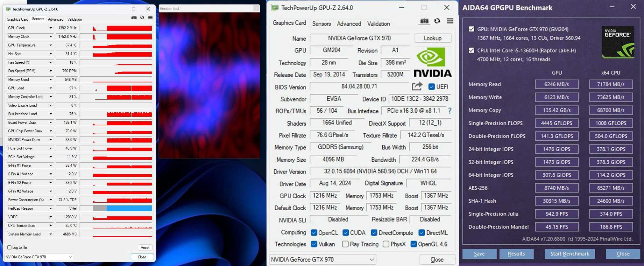
Task: Click the Lookup button
Action: point(433,38)
